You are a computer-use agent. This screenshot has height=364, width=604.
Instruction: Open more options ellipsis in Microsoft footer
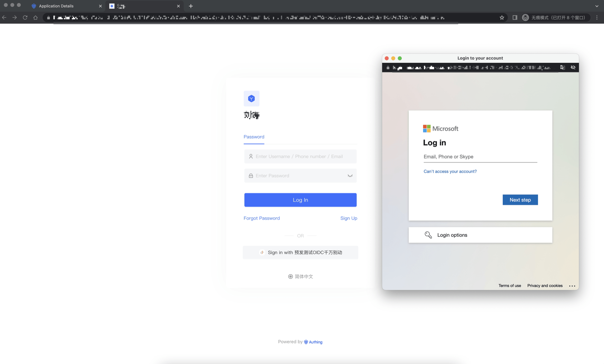pos(572,286)
